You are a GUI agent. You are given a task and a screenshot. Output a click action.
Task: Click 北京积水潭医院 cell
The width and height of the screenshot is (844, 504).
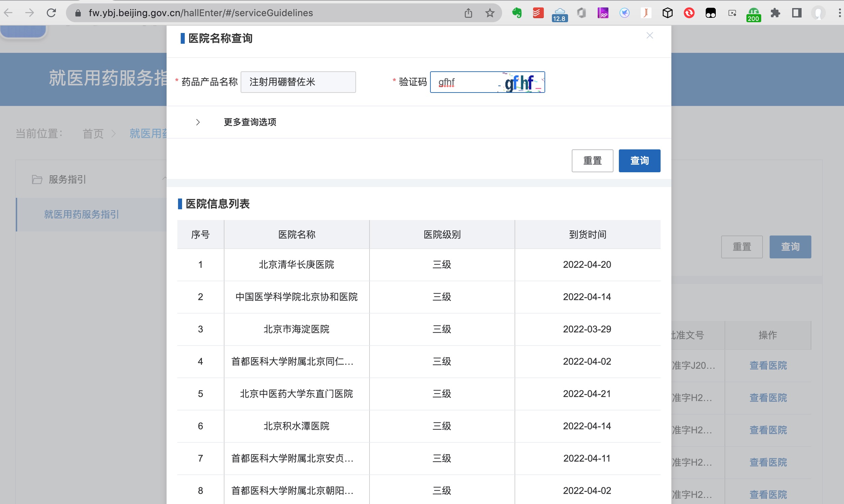click(296, 426)
